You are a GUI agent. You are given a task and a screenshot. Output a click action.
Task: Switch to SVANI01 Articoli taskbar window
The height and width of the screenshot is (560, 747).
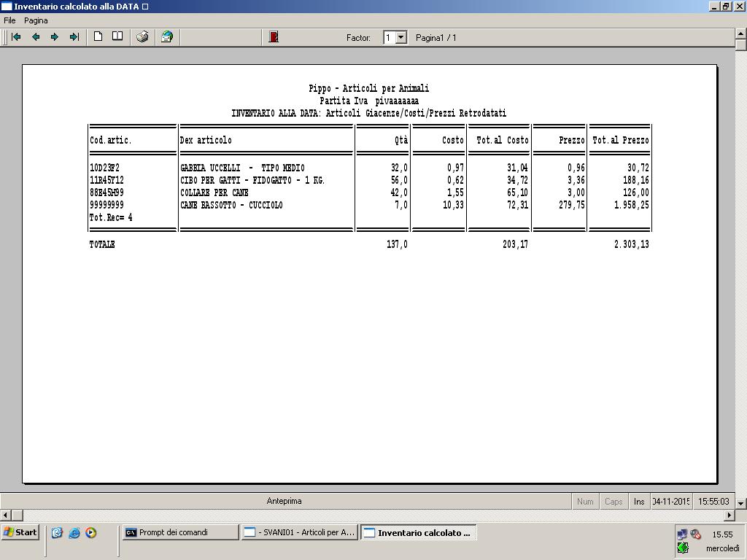coord(299,532)
